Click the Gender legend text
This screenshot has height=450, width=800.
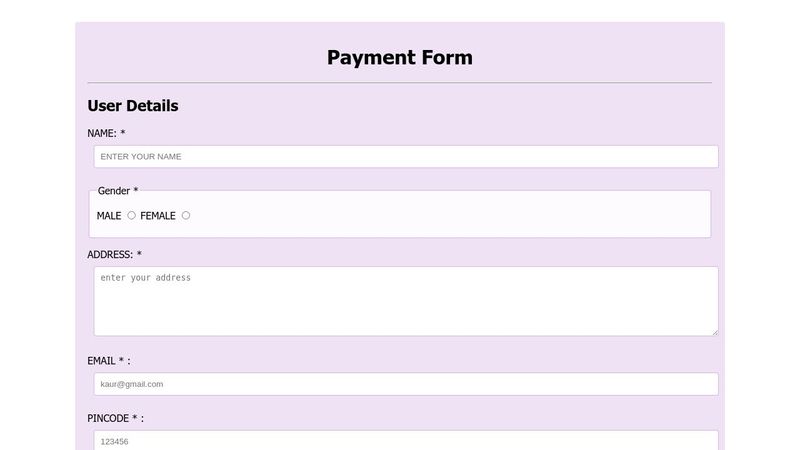pos(114,191)
